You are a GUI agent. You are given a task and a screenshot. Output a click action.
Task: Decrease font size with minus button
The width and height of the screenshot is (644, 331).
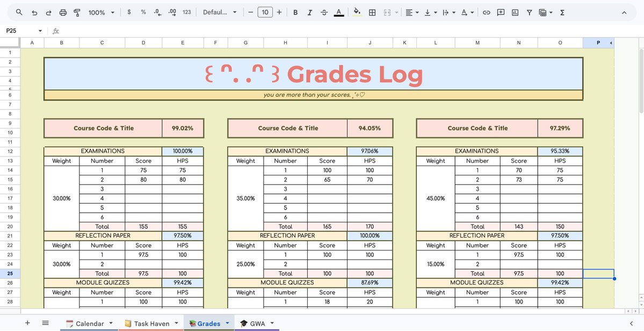point(250,12)
